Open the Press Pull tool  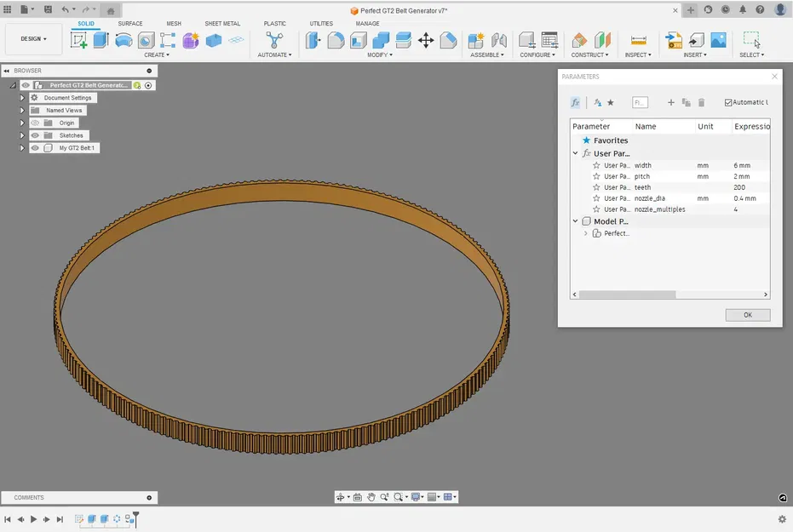(313, 40)
